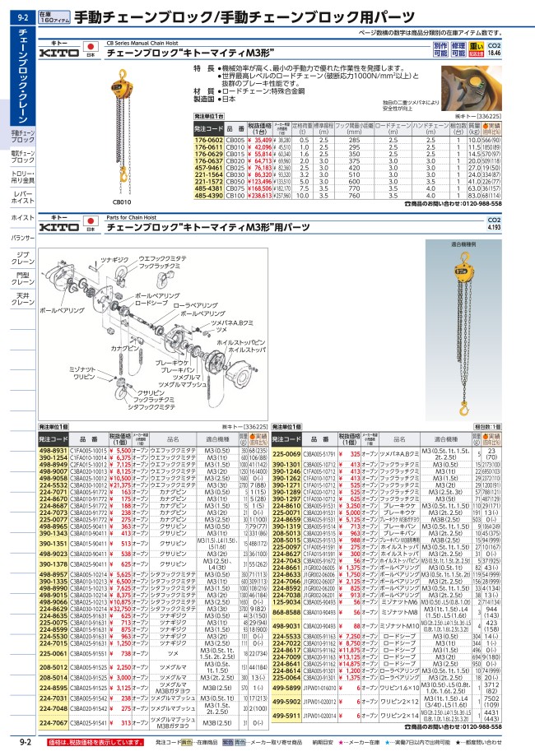535x756 pixels.
Task: Click the ブレーキウケ label in the exploded diagram
Action: [x=172, y=363]
